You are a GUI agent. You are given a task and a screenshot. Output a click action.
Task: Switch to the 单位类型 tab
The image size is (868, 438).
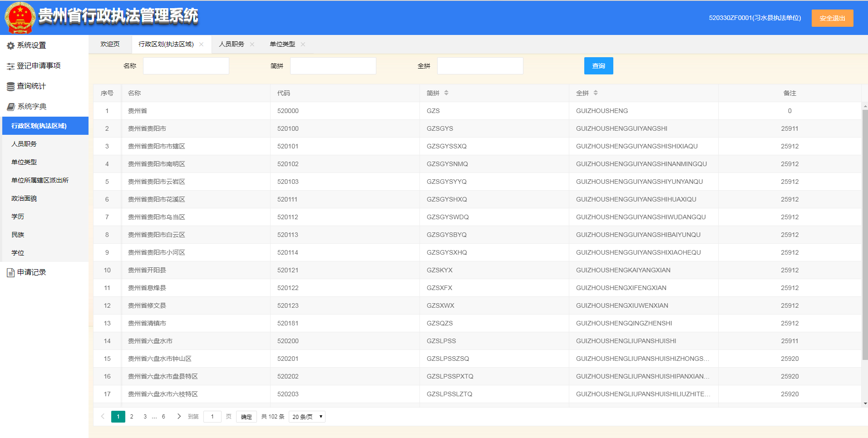point(282,44)
